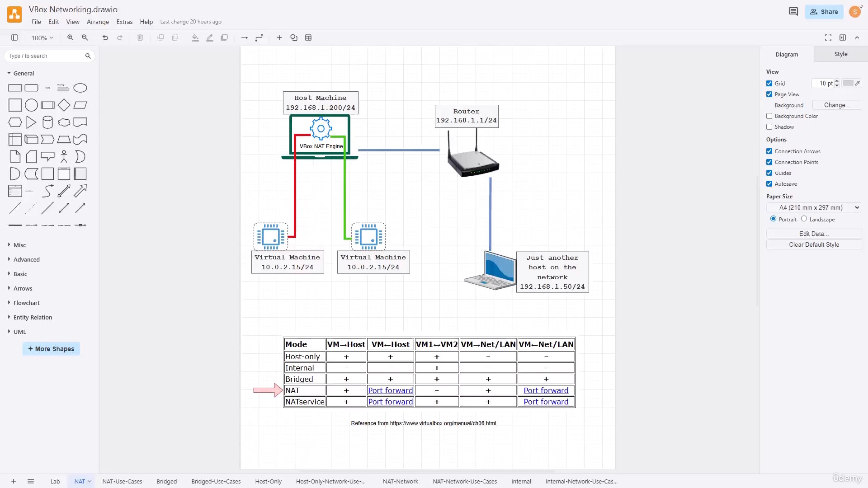The image size is (868, 488).
Task: Click the insert plus icon in toolbar
Action: pyautogui.click(x=279, y=38)
